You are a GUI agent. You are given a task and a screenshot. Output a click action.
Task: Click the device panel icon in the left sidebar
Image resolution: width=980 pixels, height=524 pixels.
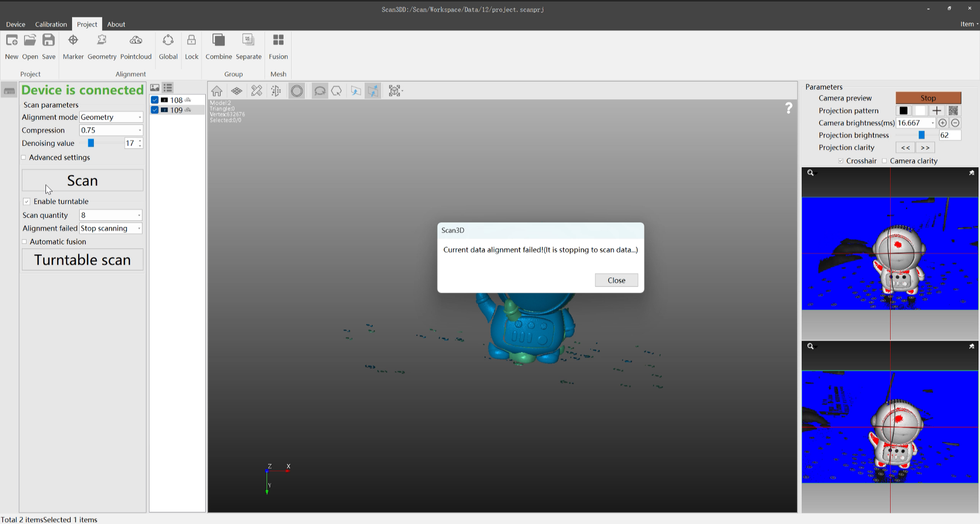tap(9, 91)
